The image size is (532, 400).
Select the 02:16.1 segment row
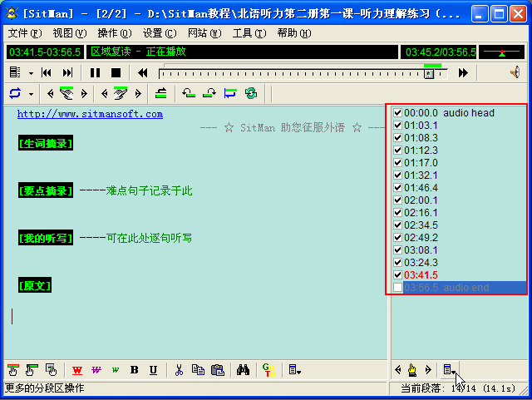[459, 213]
